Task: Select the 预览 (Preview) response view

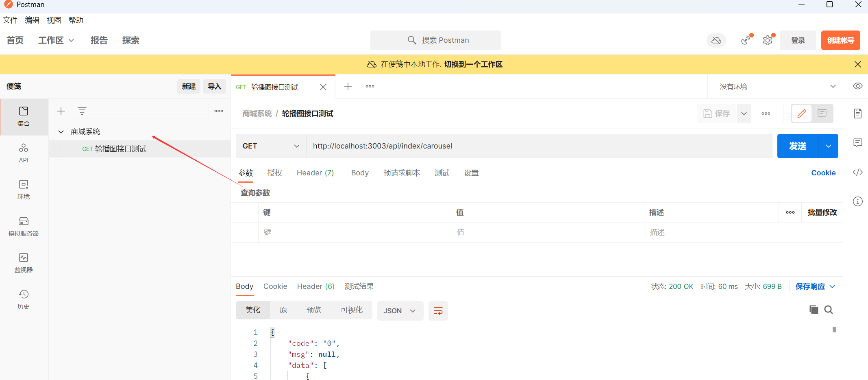Action: coord(313,310)
